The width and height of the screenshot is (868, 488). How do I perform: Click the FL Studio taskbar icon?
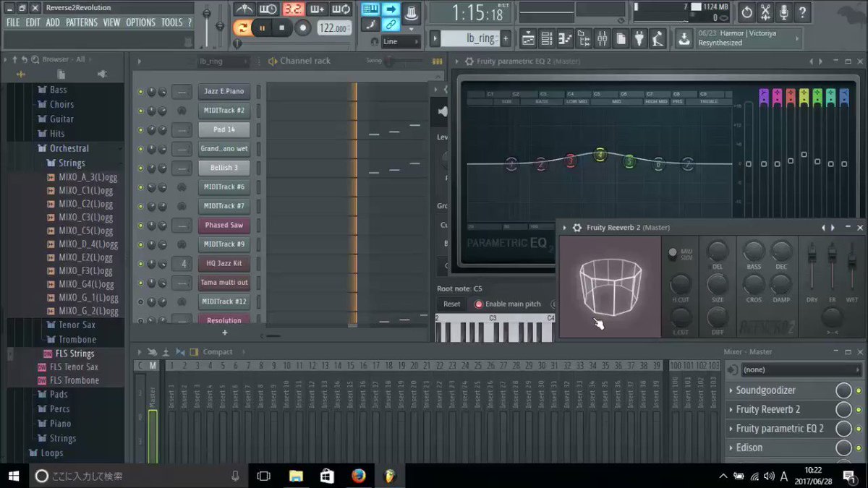point(390,476)
